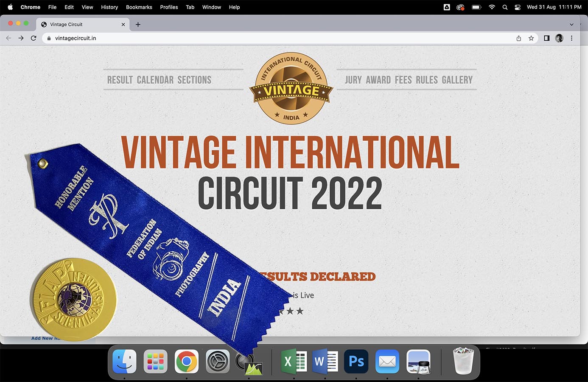Click the share icon in Chrome's toolbar
Viewport: 588px width, 382px height.
click(518, 38)
